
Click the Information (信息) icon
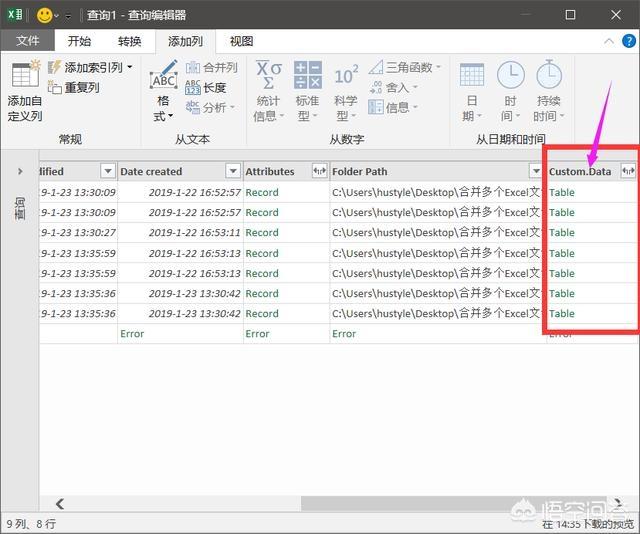(x=376, y=107)
